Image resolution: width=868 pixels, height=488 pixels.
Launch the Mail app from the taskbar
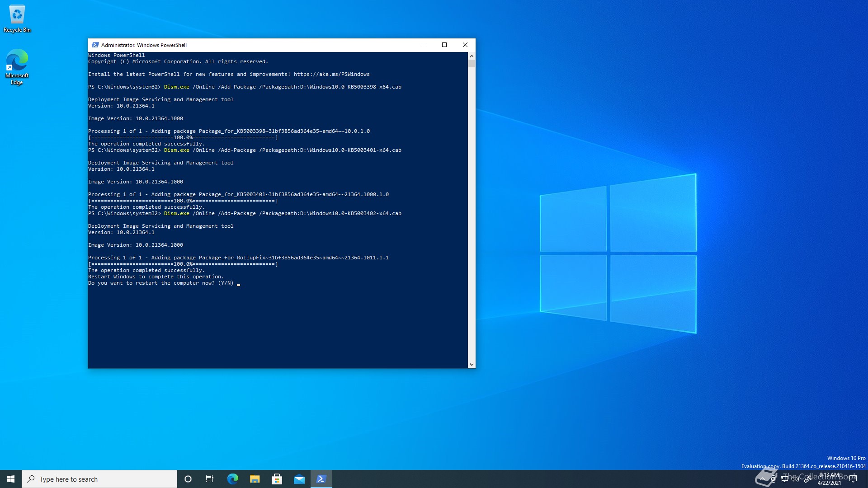coord(299,479)
